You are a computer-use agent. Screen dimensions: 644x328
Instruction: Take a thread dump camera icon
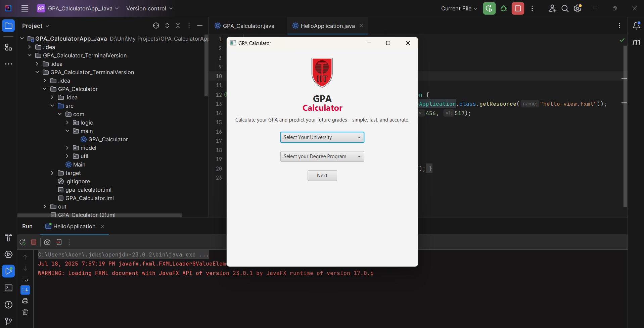(47, 242)
